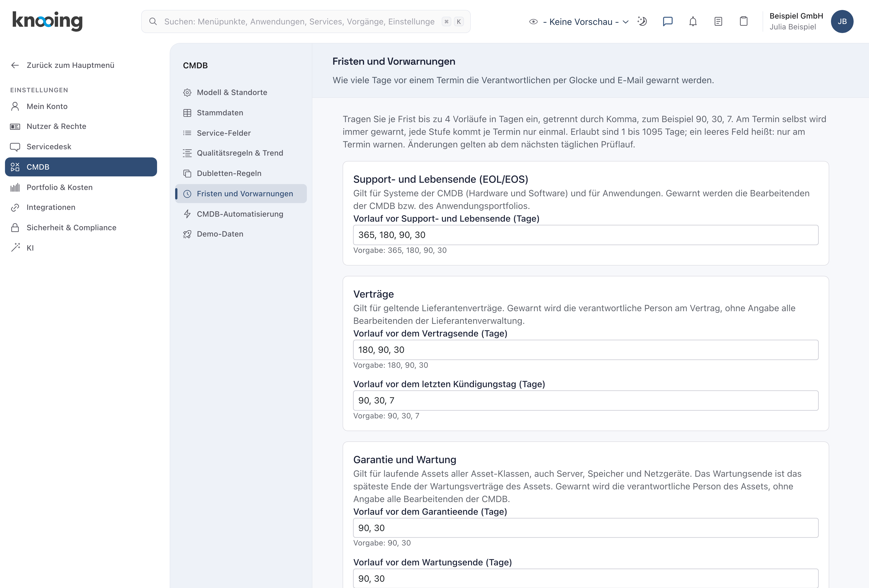Click the CMDB shapes icon
The image size is (869, 588).
(15, 167)
